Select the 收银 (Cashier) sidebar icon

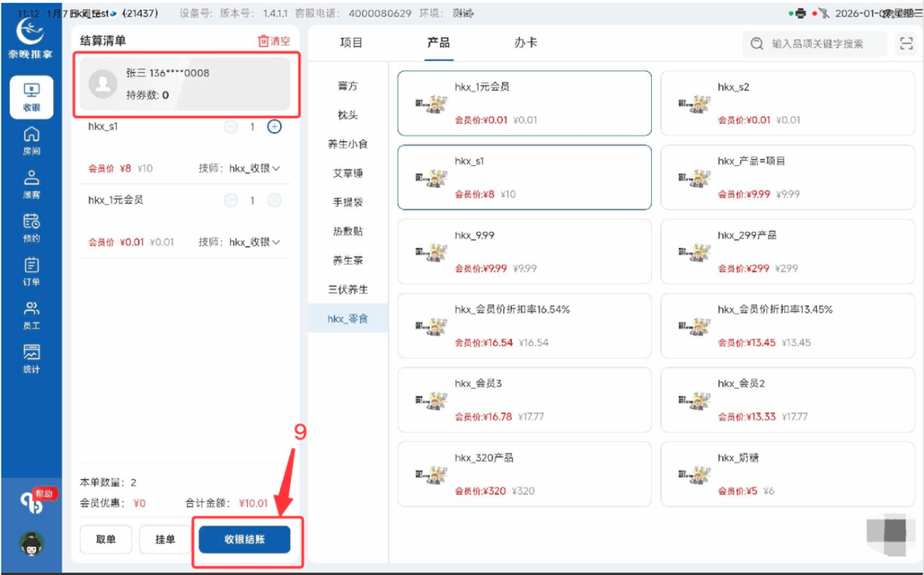pyautogui.click(x=31, y=94)
